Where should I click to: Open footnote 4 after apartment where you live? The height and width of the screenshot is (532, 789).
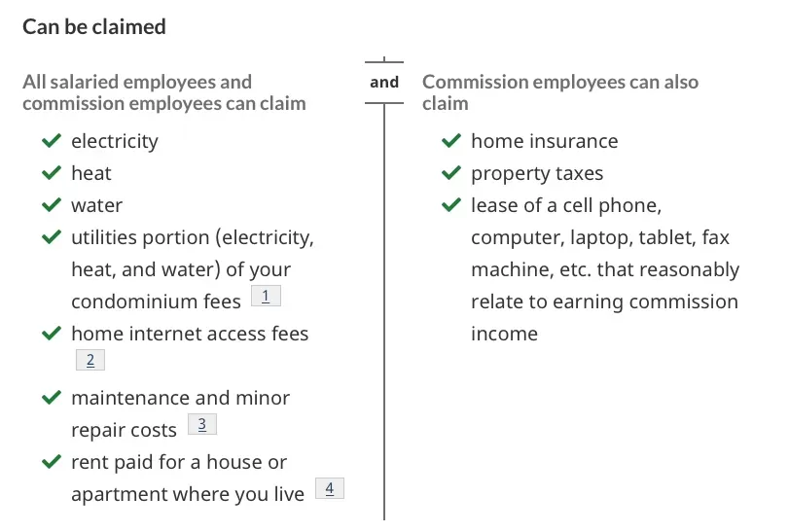(x=330, y=488)
